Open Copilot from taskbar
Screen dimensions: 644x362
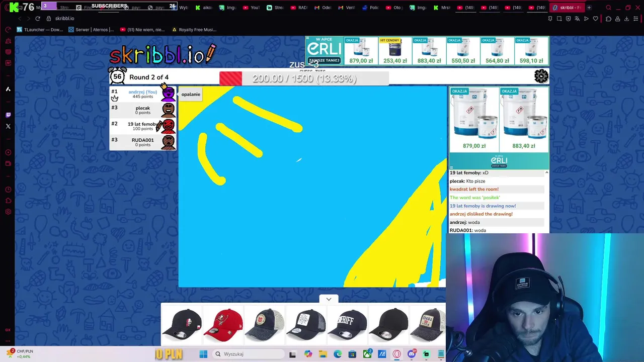pos(308,354)
